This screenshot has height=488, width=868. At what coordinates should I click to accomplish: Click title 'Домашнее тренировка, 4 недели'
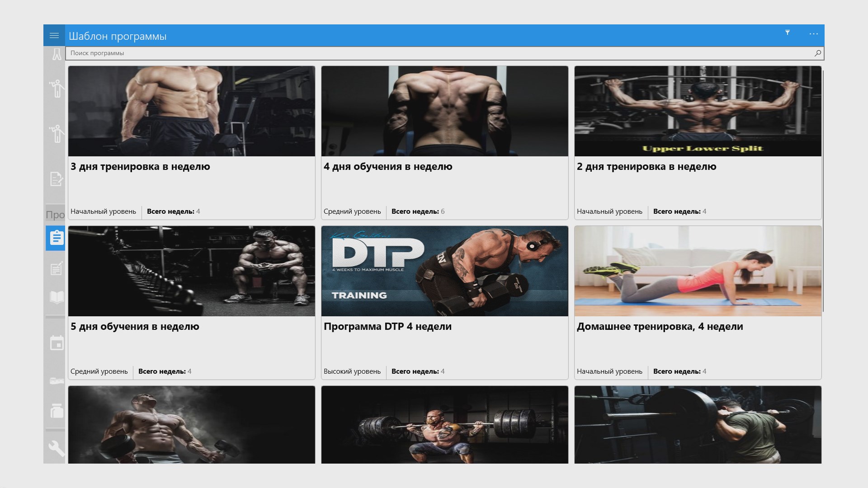click(660, 327)
